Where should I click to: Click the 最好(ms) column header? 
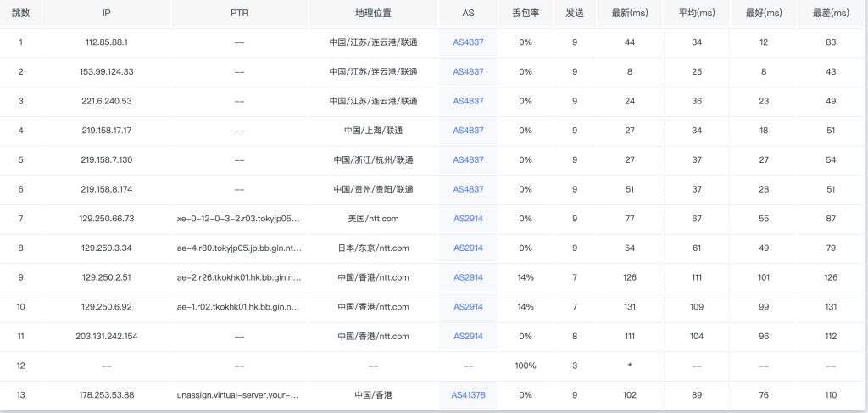pyautogui.click(x=764, y=14)
